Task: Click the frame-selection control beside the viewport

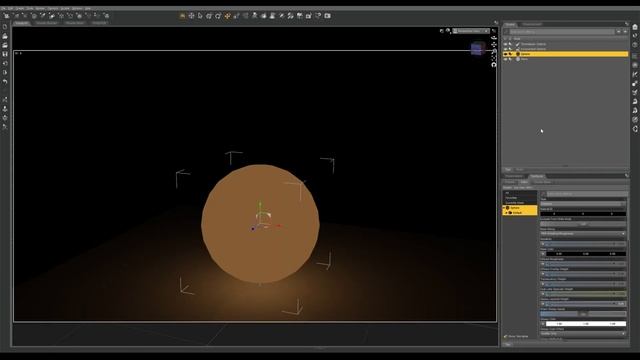Action: pyautogui.click(x=494, y=58)
